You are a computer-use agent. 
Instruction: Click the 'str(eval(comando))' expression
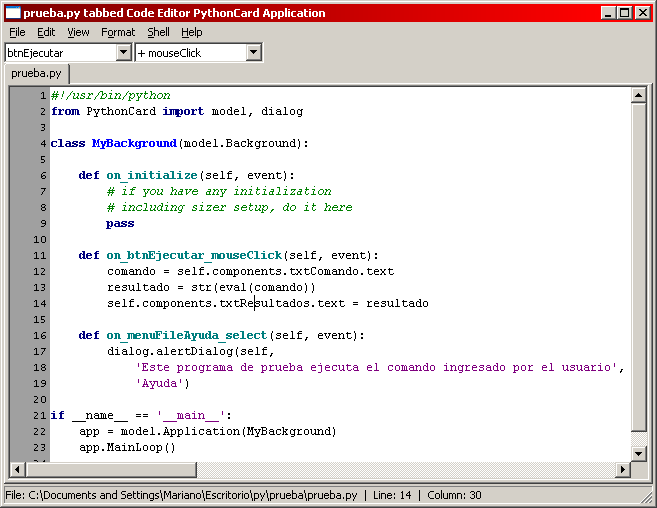253,288
